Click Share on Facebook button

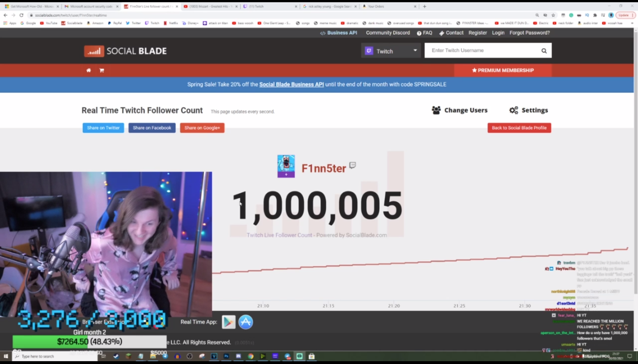point(152,128)
